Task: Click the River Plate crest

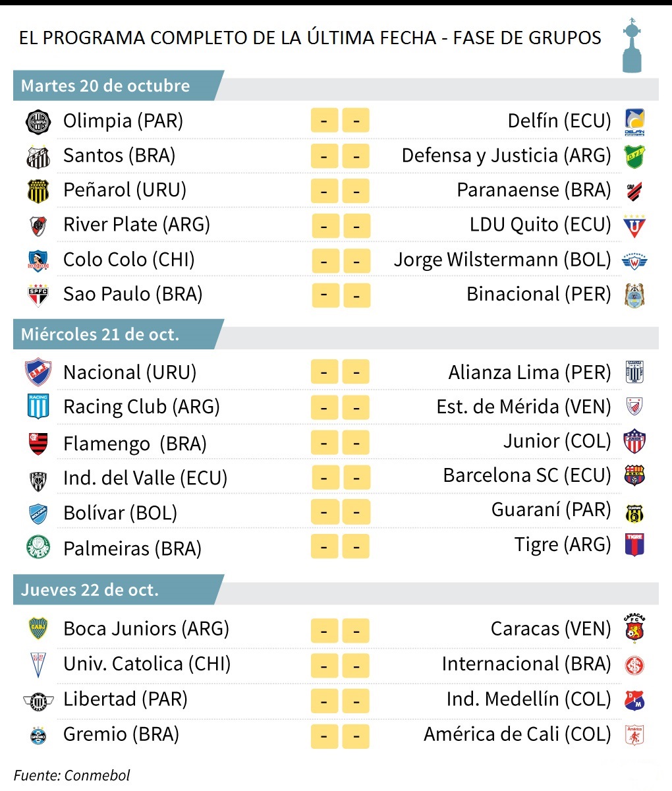Action: (x=38, y=225)
